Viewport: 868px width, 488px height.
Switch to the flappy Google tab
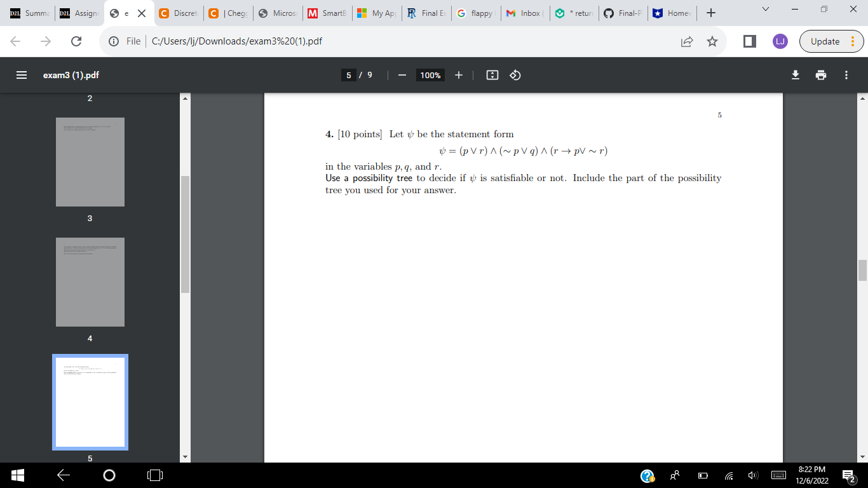tap(475, 13)
